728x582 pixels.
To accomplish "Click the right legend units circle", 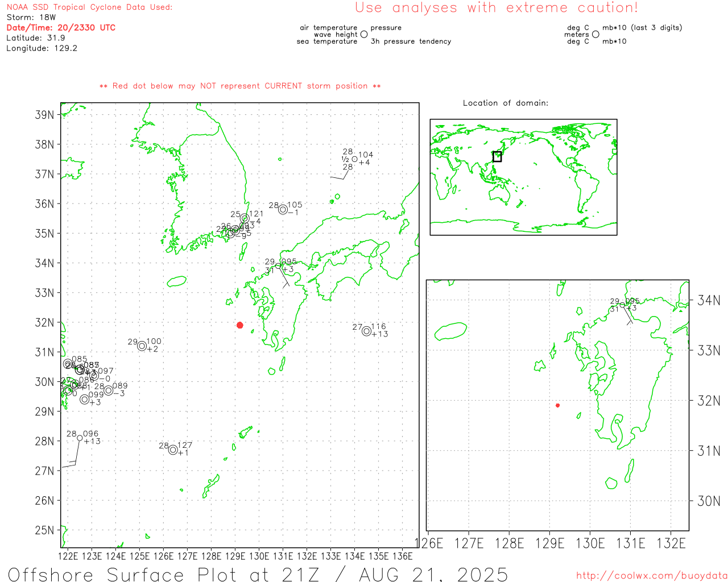I will 595,34.
